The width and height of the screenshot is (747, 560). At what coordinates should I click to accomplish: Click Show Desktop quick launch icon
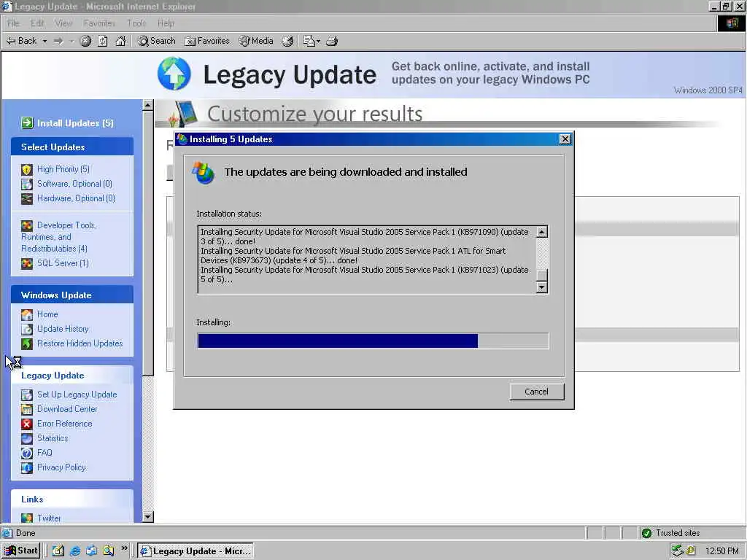[x=58, y=551]
